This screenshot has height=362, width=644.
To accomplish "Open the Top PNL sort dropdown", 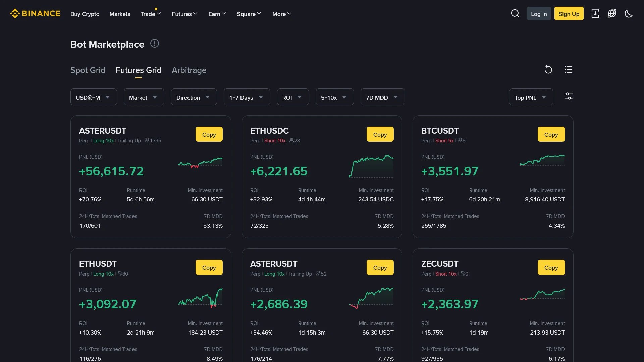I will click(531, 97).
